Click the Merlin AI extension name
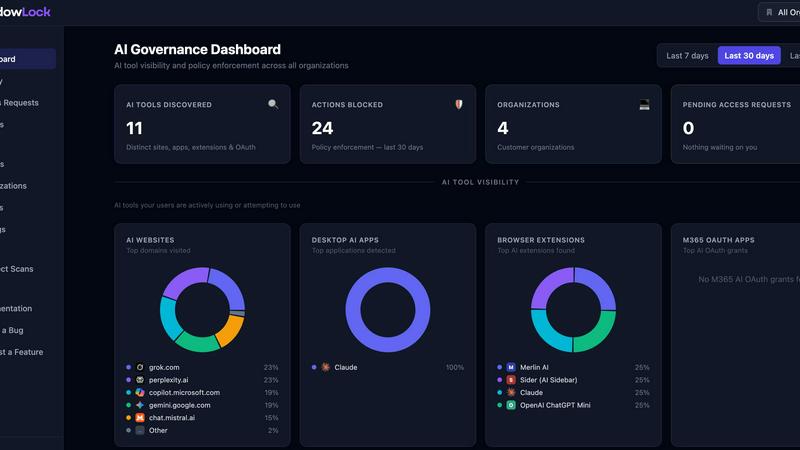The height and width of the screenshot is (450, 800). coord(534,367)
